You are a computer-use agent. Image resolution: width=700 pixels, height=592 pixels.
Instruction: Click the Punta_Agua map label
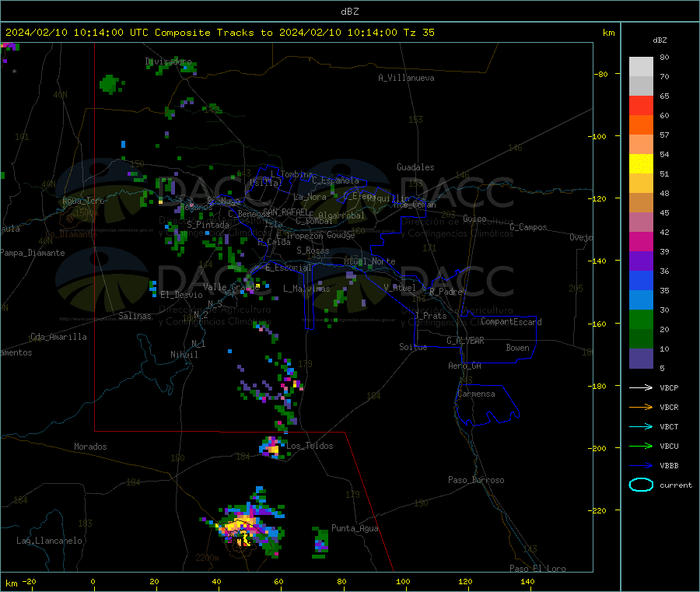tap(355, 528)
